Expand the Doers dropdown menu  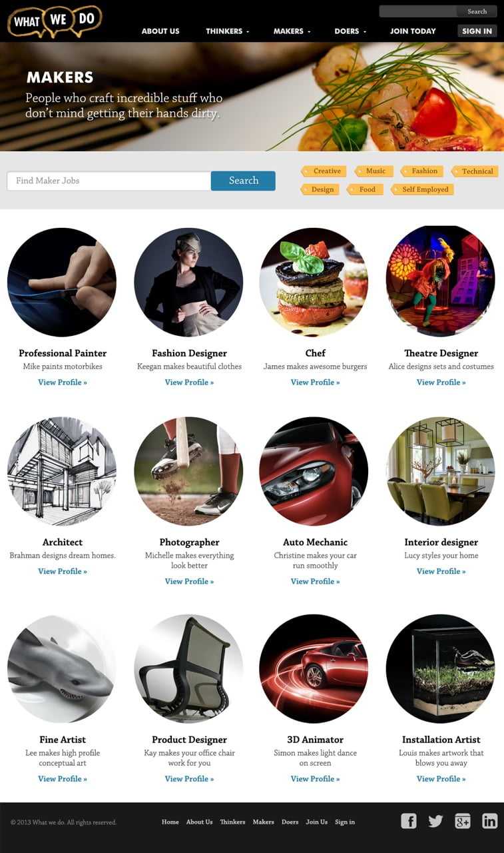(x=350, y=31)
